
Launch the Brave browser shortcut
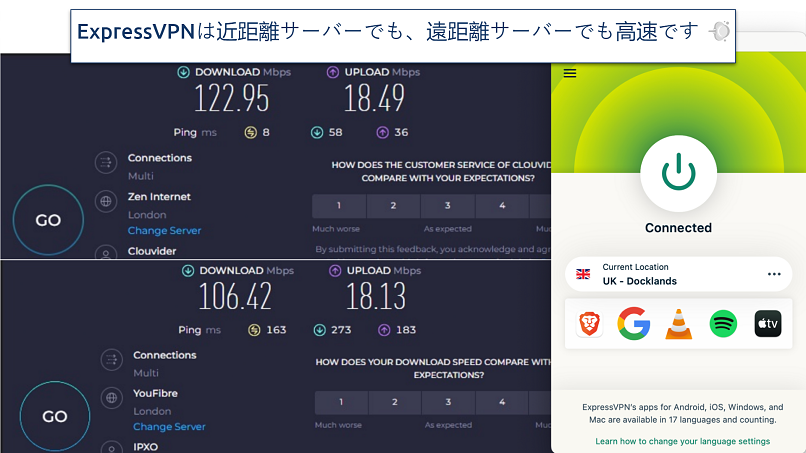[589, 324]
